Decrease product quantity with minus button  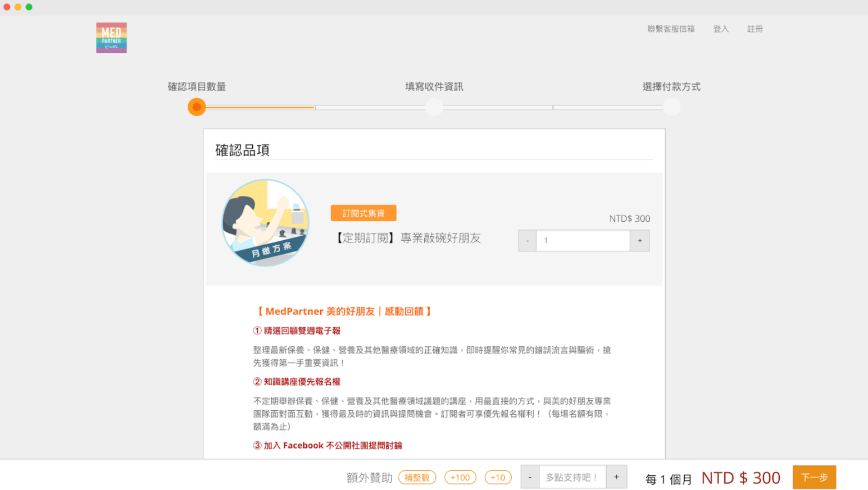[528, 241]
